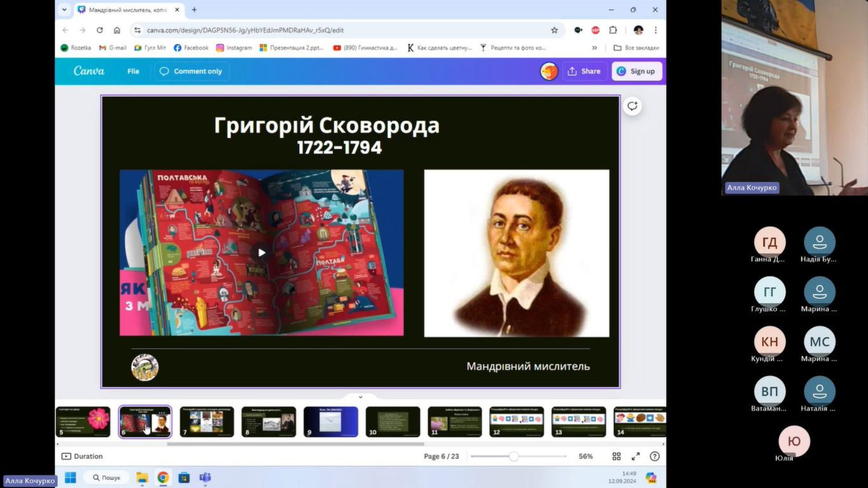The width and height of the screenshot is (868, 488).
Task: Collapse the page thumbnails strip
Action: (360, 397)
